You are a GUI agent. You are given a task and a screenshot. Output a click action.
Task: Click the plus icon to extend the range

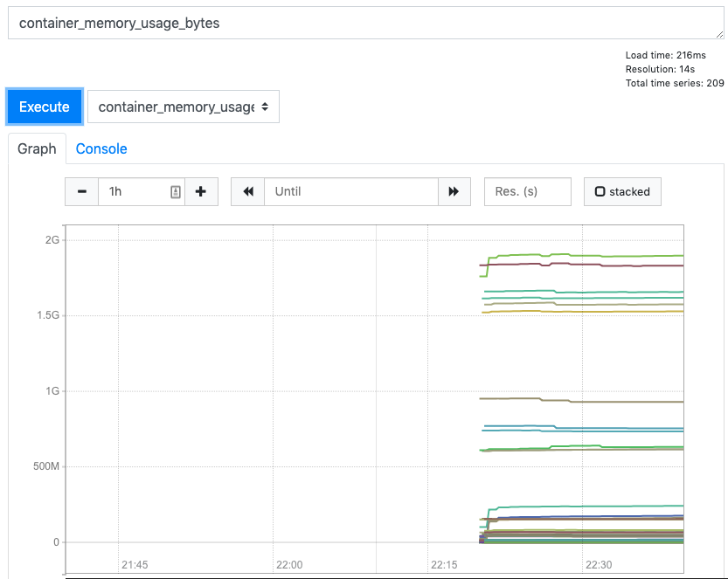(201, 191)
